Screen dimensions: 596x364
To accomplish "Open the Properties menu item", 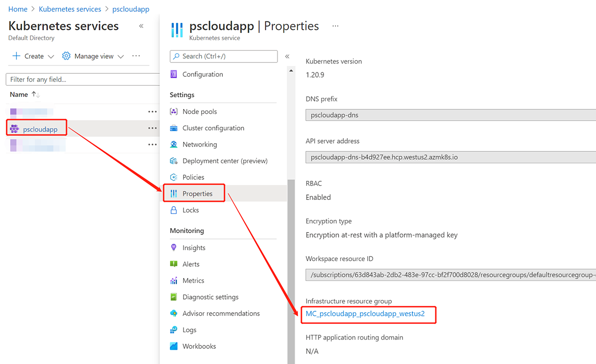I will [x=197, y=193].
